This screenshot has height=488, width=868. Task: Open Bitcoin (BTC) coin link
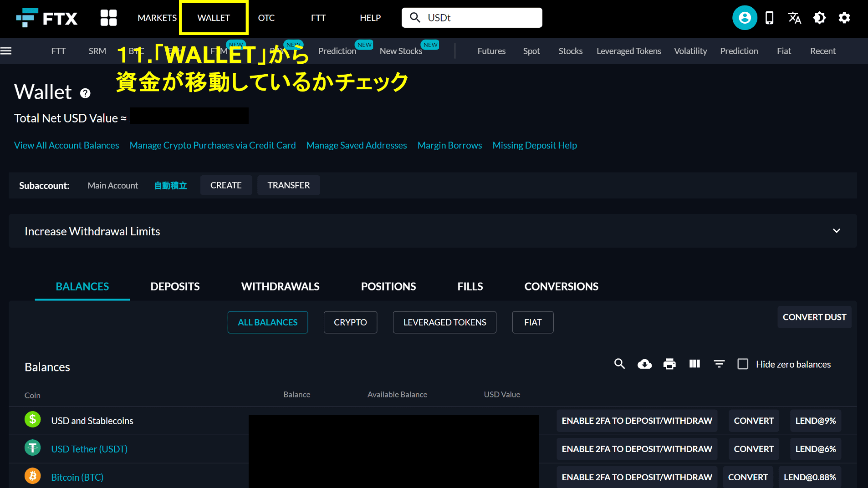(77, 477)
